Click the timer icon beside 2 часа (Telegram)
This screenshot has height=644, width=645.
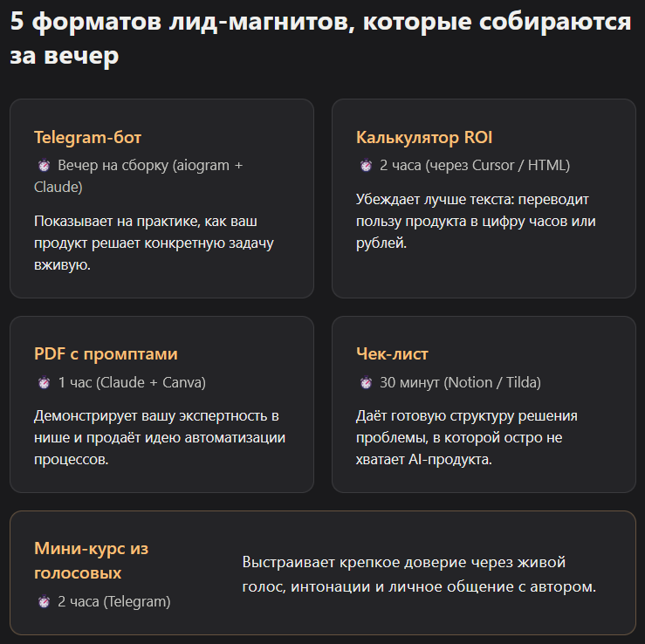pos(44,602)
